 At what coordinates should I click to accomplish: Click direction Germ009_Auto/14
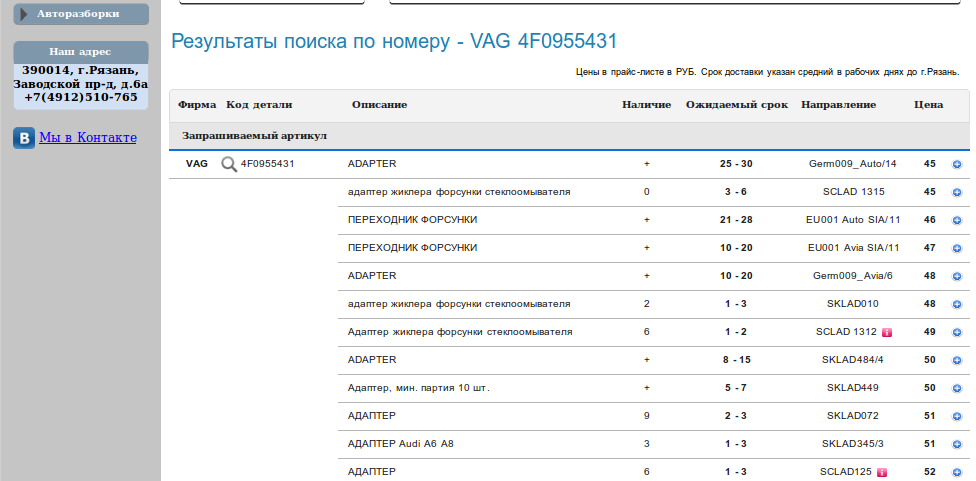[853, 164]
